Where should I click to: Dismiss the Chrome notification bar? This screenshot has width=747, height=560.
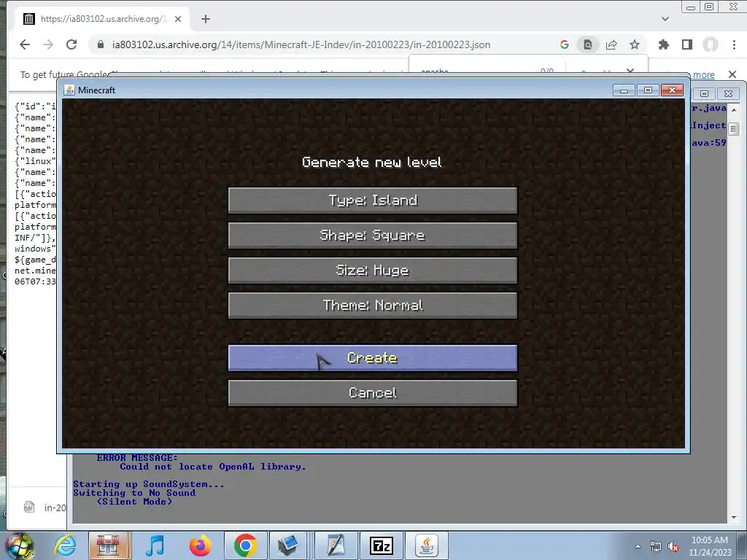[732, 74]
